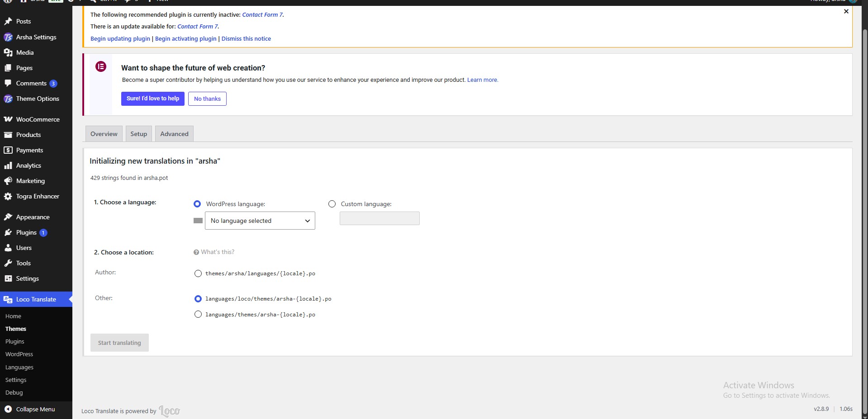
Task: Click the Appearance paintbrush icon
Action: [x=8, y=217]
